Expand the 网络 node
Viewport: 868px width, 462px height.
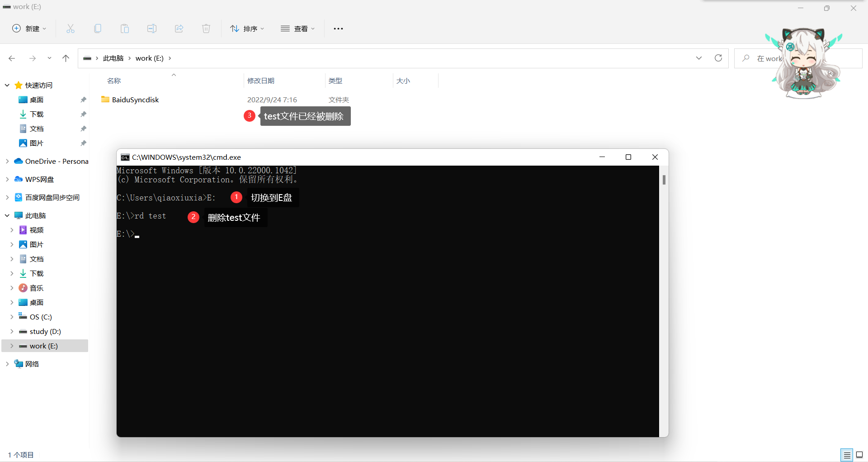click(7, 364)
